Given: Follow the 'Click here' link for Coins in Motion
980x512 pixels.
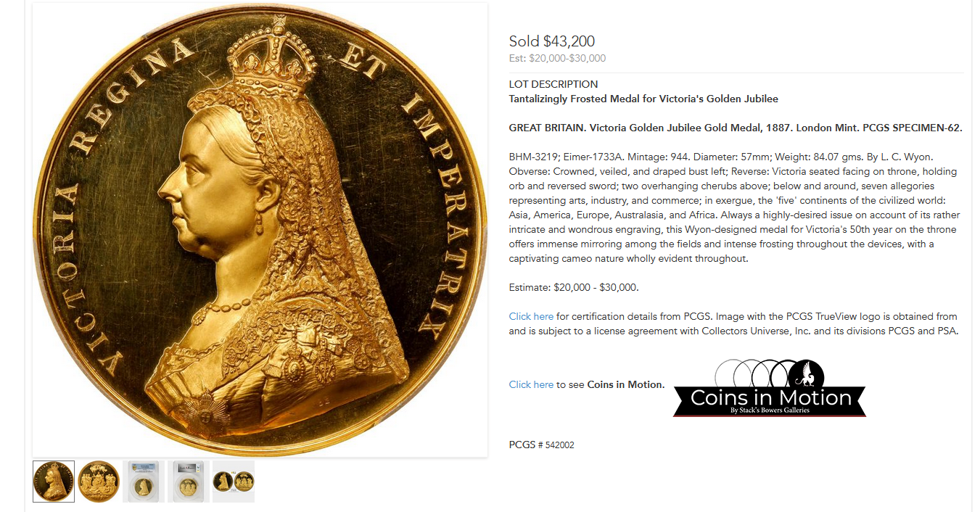Looking at the screenshot, I should pos(531,384).
